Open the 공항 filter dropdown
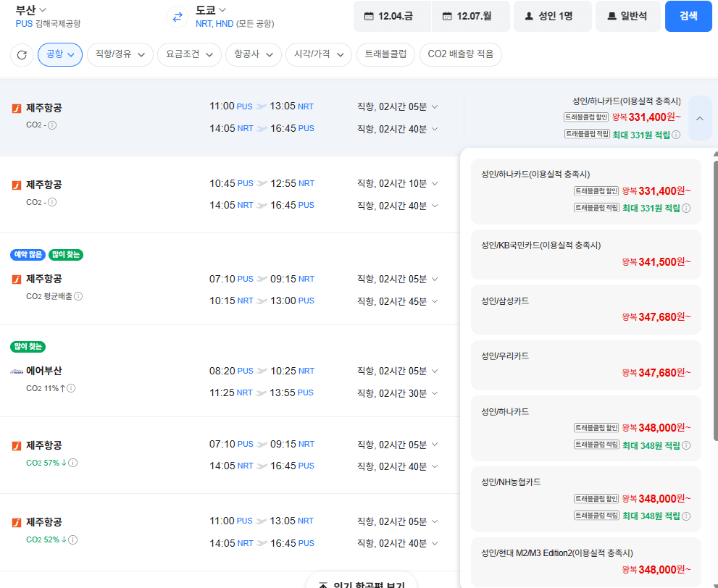718x588 pixels. pos(60,54)
